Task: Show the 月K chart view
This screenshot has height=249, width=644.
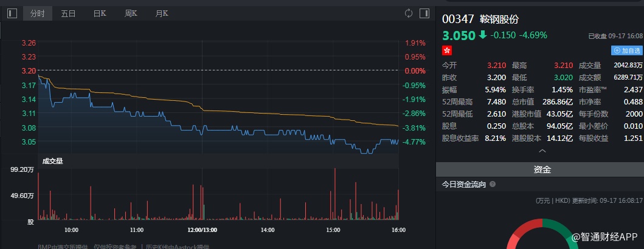Action: pos(162,13)
